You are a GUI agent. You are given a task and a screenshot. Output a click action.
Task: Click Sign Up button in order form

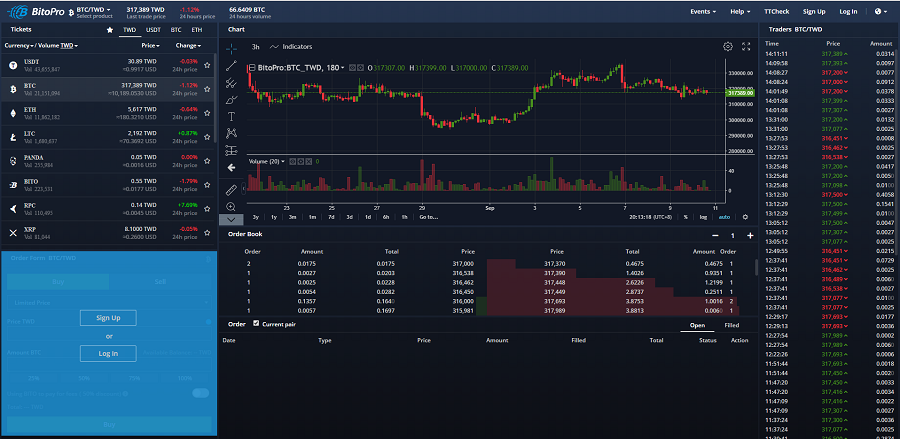pos(108,318)
